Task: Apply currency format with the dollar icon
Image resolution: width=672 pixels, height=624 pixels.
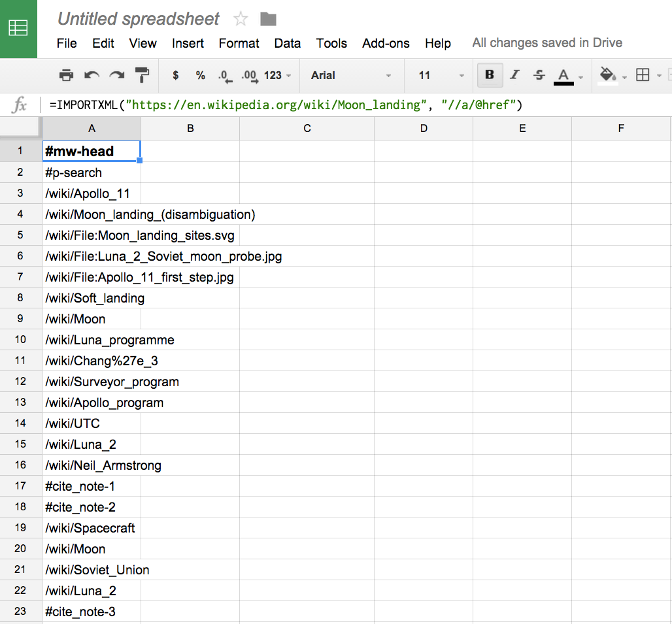Action: point(175,75)
